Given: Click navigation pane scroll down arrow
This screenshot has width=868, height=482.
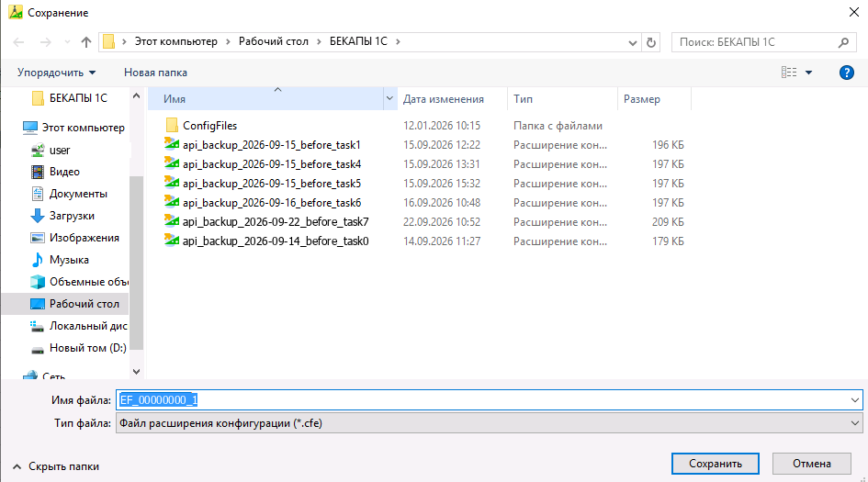Looking at the screenshot, I should click(137, 372).
